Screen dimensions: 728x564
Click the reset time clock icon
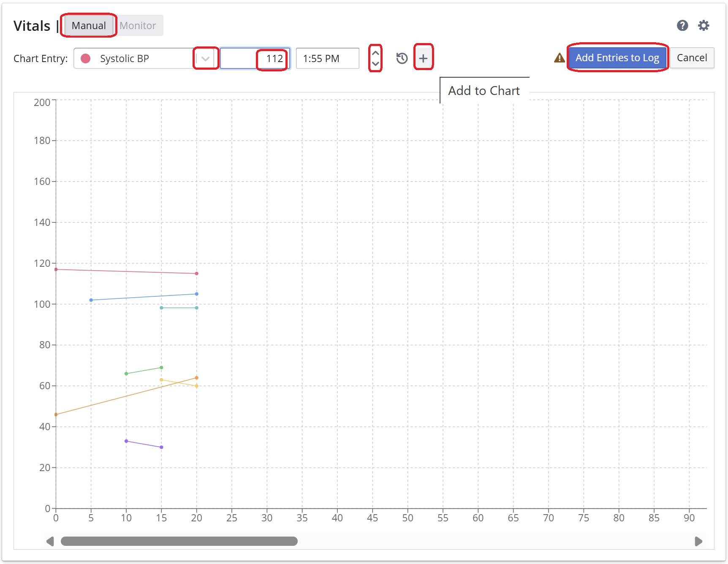click(x=402, y=58)
